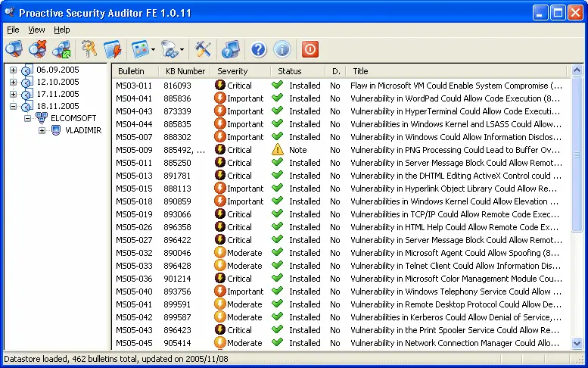588x368 pixels.
Task: Select the 12.10.2005 scan date item
Action: click(58, 83)
